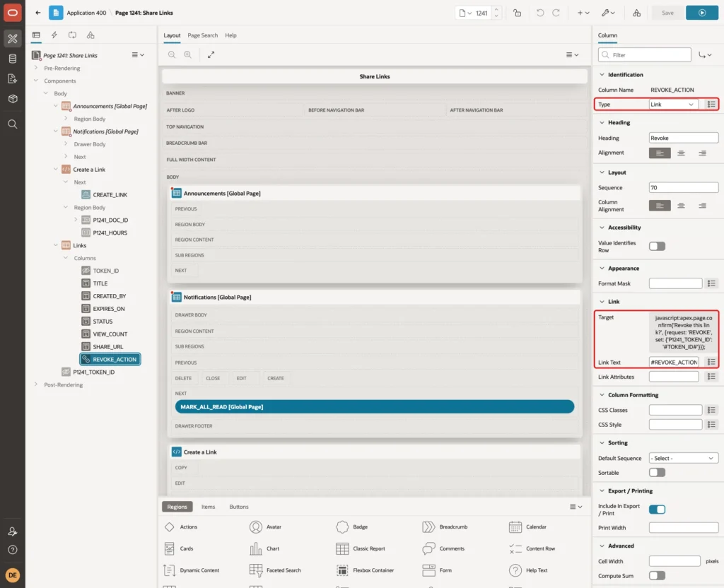Screen dimensions: 724x588
Task: Expand layout to full screen
Action: 211,54
